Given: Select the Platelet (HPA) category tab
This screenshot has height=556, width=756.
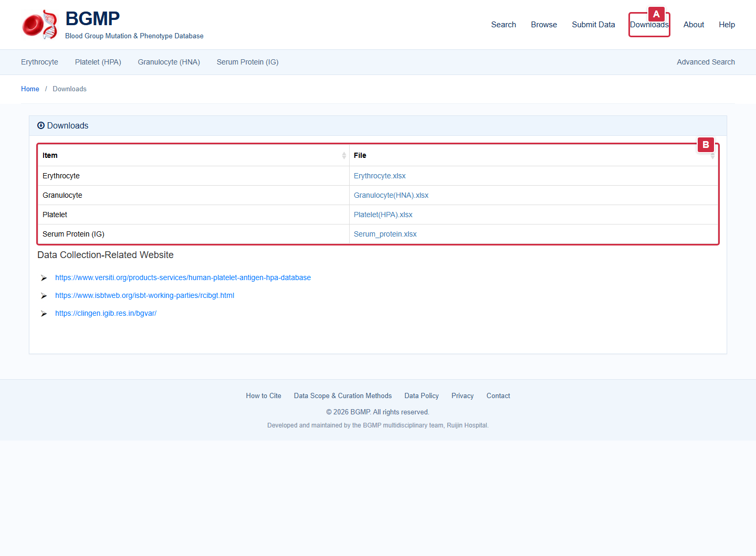Looking at the screenshot, I should pos(98,62).
